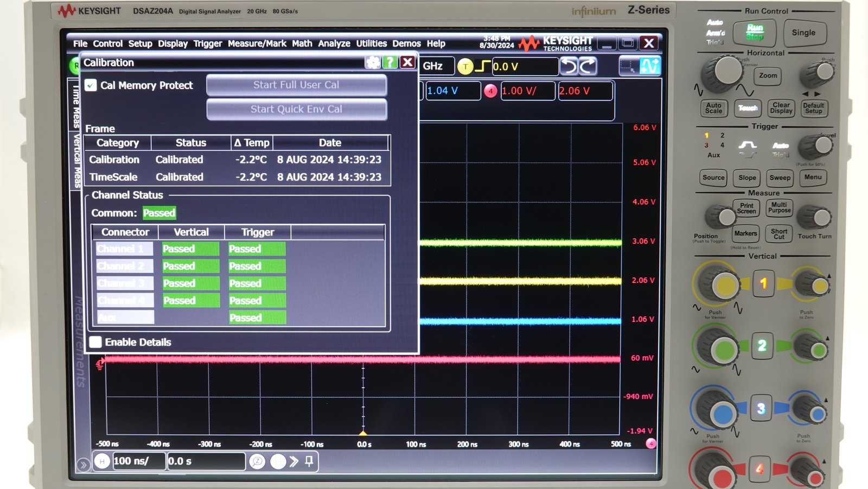The image size is (868, 489).
Task: Click the rising edge trigger slope icon
Action: click(x=482, y=66)
